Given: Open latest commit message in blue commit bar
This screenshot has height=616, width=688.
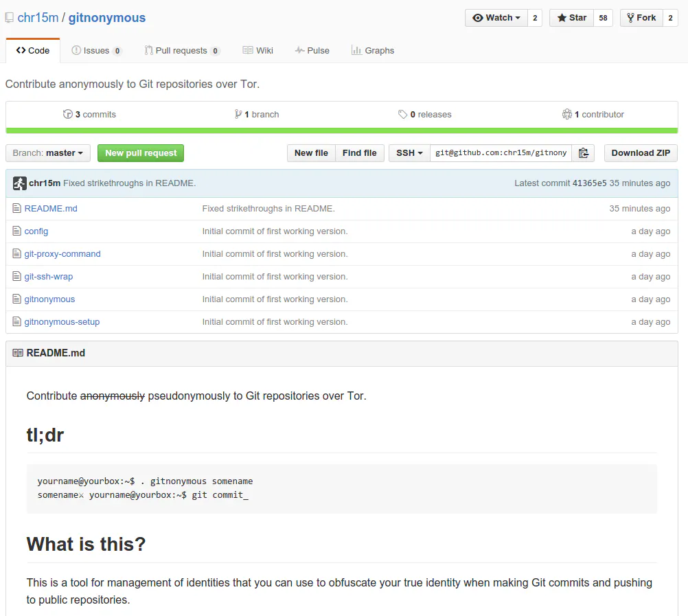Looking at the screenshot, I should click(130, 183).
